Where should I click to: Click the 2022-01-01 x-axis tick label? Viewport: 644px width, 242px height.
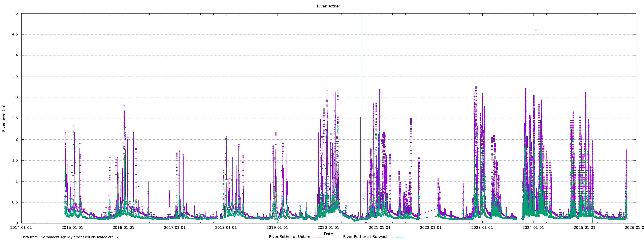pos(431,227)
